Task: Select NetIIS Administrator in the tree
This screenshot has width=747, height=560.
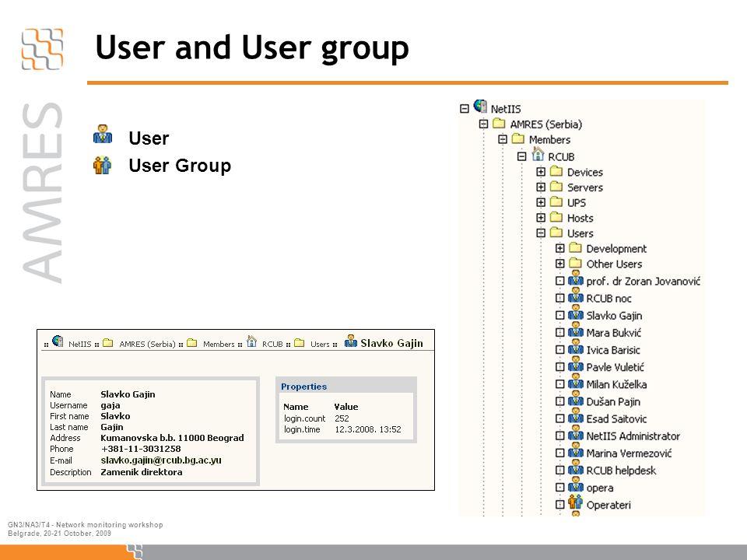Action: [633, 436]
